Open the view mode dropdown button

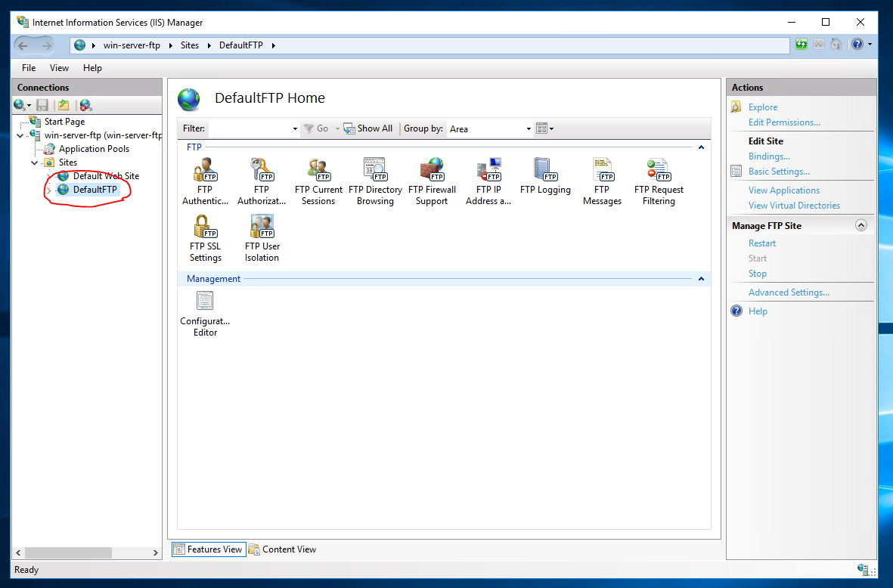click(545, 128)
